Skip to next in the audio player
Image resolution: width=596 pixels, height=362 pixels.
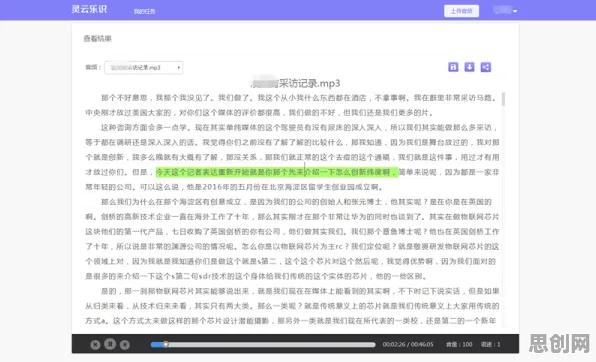coord(125,345)
